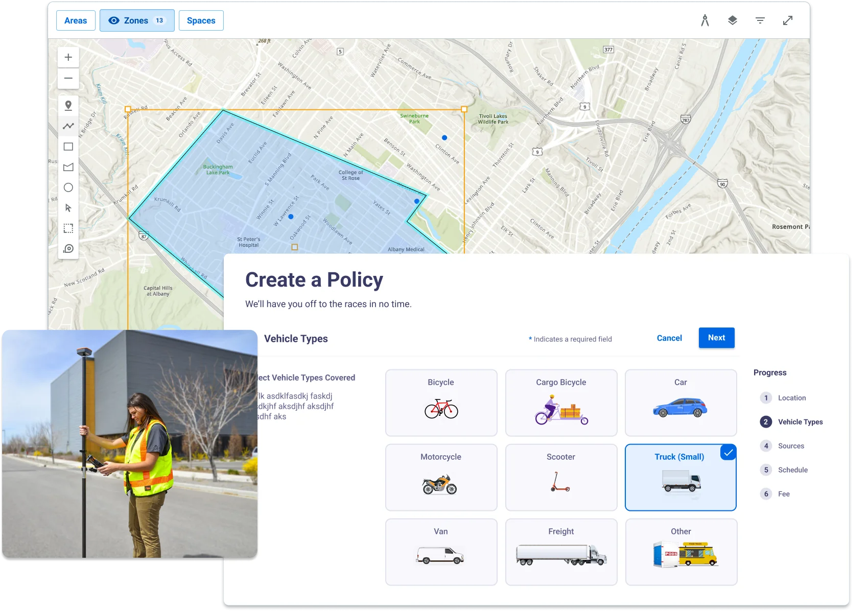Select the rectangle drawing tool
Image resolution: width=868 pixels, height=611 pixels.
click(68, 147)
